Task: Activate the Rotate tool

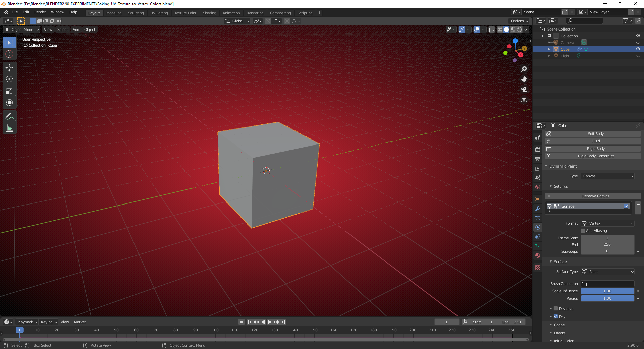Action: [x=9, y=79]
